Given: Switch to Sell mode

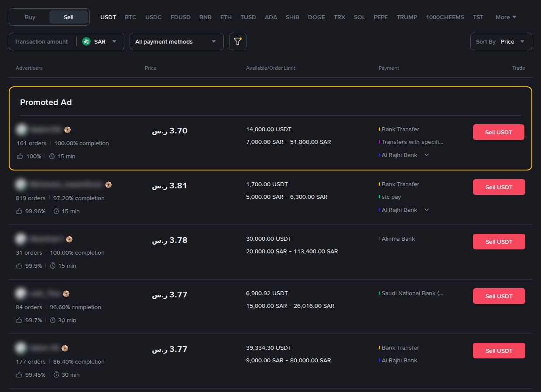Looking at the screenshot, I should (68, 17).
